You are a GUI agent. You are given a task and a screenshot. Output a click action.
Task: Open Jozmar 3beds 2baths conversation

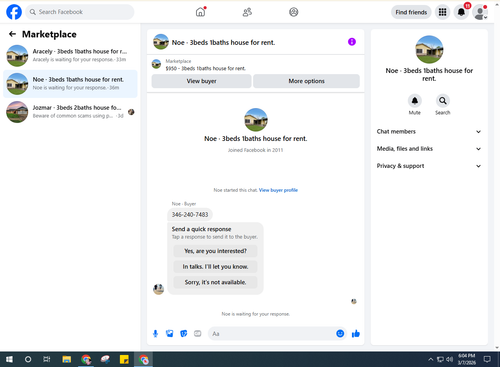pyautogui.click(x=70, y=112)
